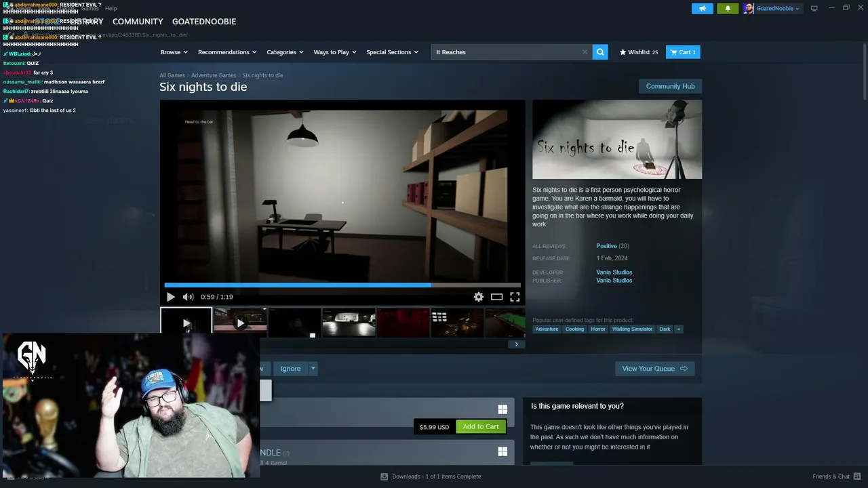Image resolution: width=868 pixels, height=488 pixels.
Task: Click the Six nights to die page title
Action: click(x=203, y=87)
